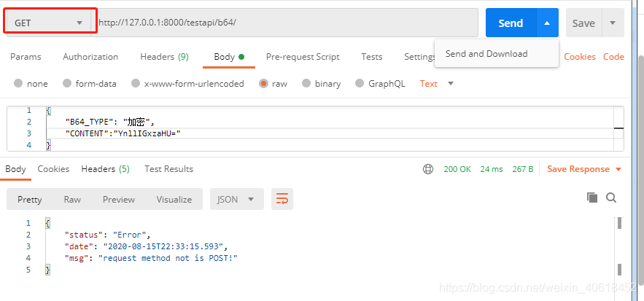Open the Pre-request Script tab
This screenshot has height=301, width=644.
point(303,57)
